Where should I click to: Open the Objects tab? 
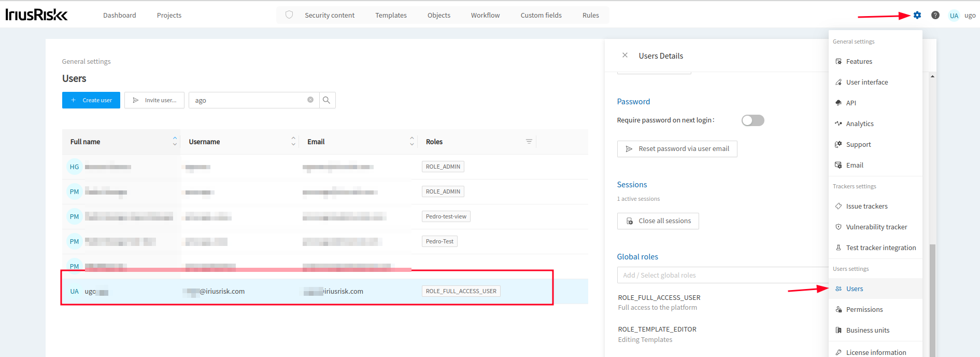pos(439,15)
